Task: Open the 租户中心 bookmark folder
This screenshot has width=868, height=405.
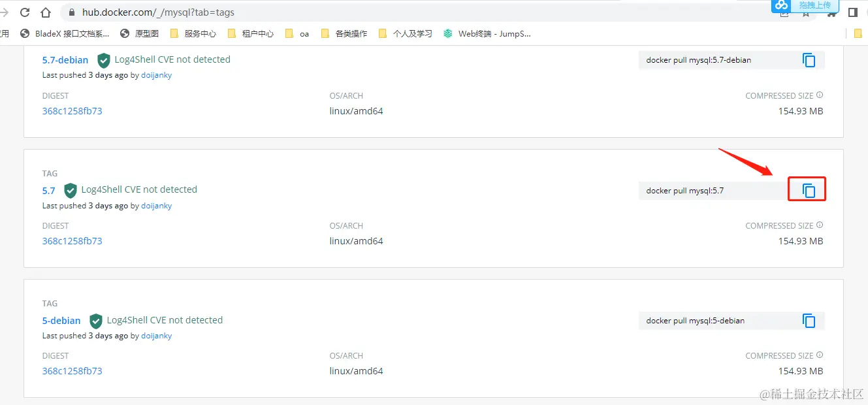Action: [x=251, y=33]
